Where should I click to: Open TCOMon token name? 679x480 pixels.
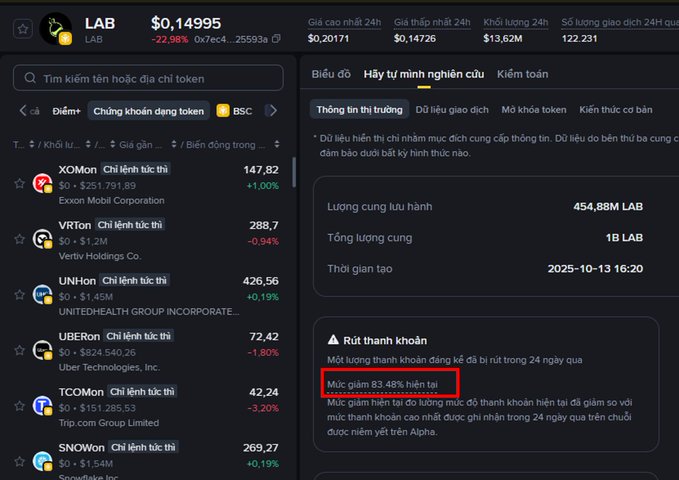tap(81, 392)
